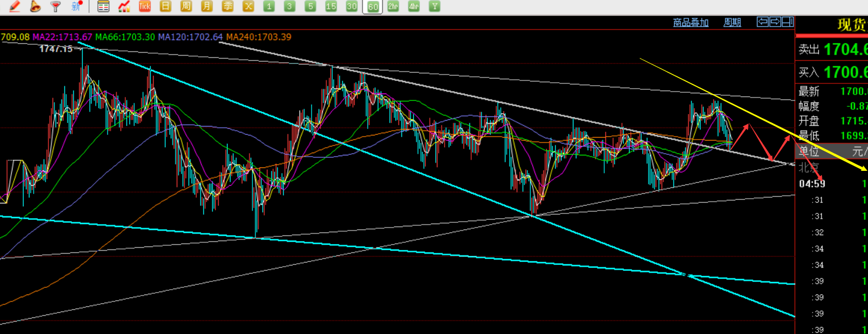
Task: Click the 1747.15 high price label
Action: [x=56, y=48]
